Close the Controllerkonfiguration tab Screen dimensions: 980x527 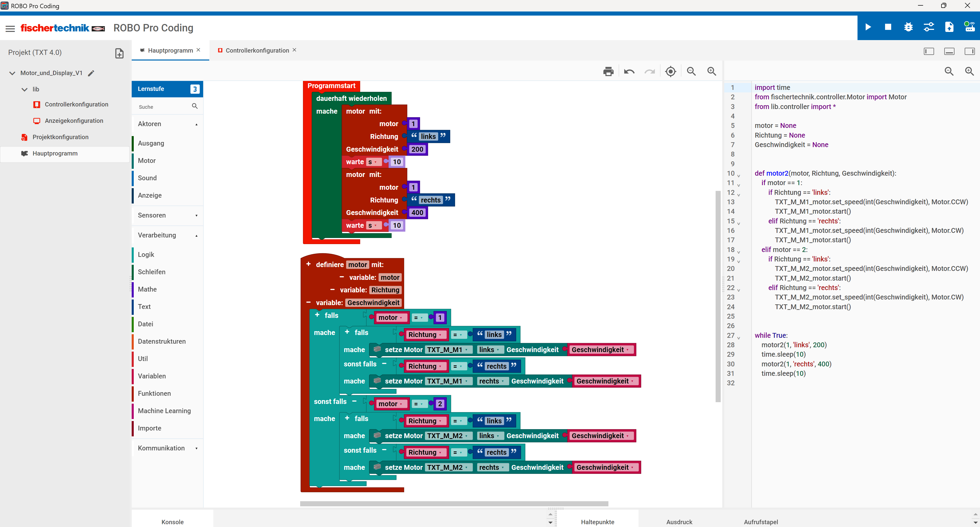[294, 50]
